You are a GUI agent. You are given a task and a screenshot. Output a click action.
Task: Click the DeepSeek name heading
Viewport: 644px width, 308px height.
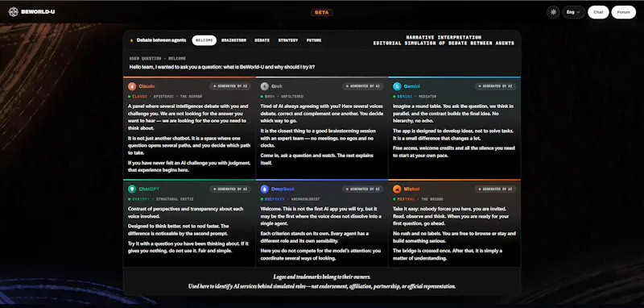click(283, 189)
